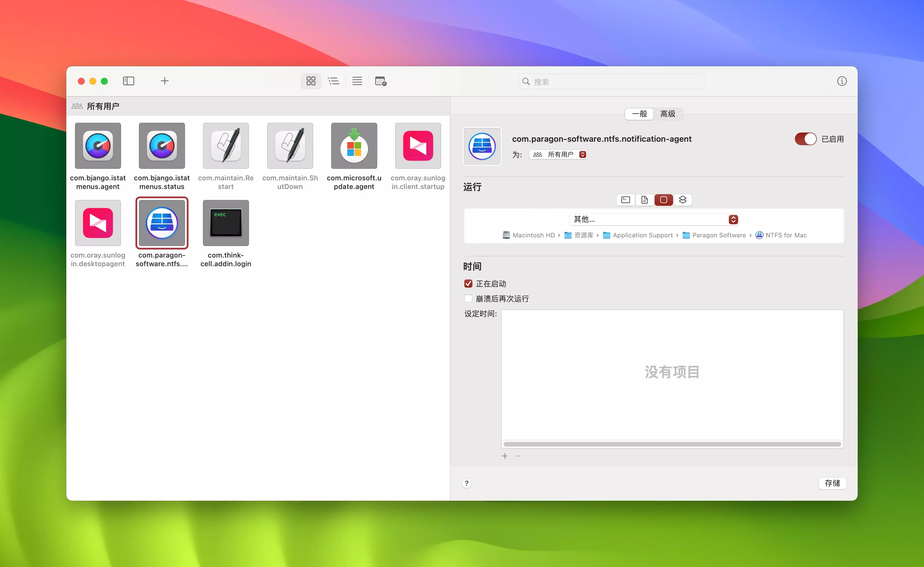This screenshot has width=924, height=567.
Task: Switch to icon grid view
Action: point(311,81)
